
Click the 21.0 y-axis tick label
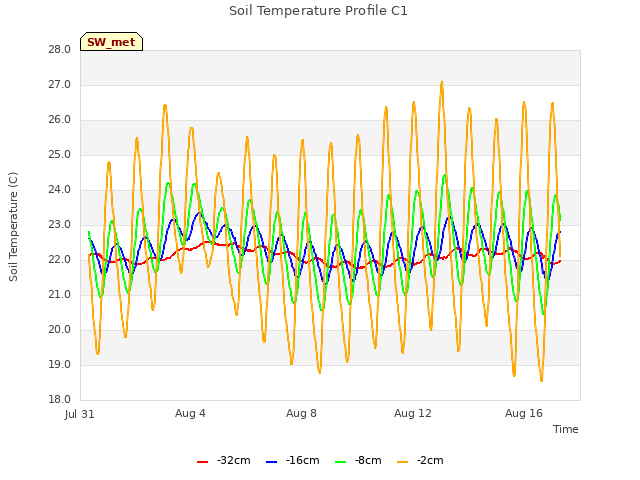[60, 294]
